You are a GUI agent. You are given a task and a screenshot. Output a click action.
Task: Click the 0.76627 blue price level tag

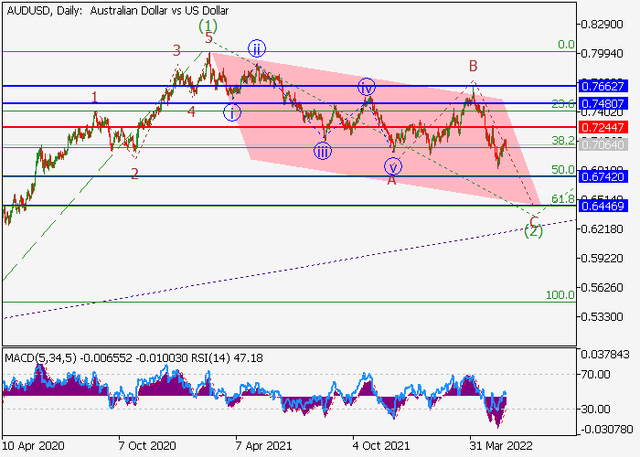(x=607, y=86)
